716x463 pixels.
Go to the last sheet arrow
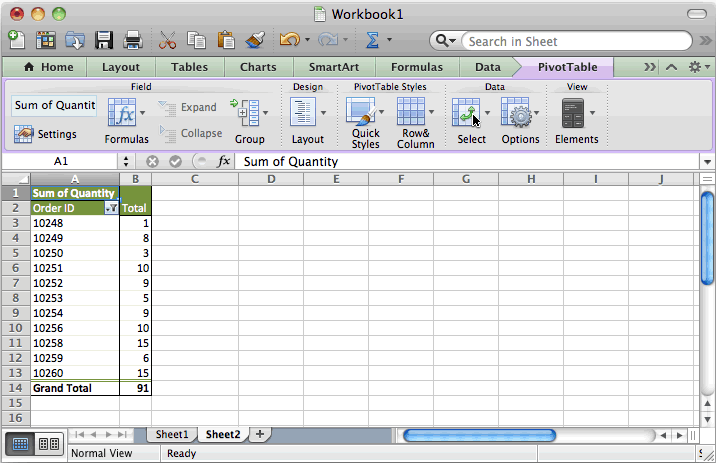point(122,434)
